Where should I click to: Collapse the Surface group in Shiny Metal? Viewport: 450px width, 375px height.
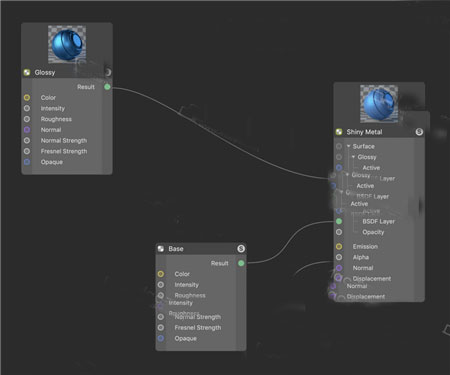point(349,146)
